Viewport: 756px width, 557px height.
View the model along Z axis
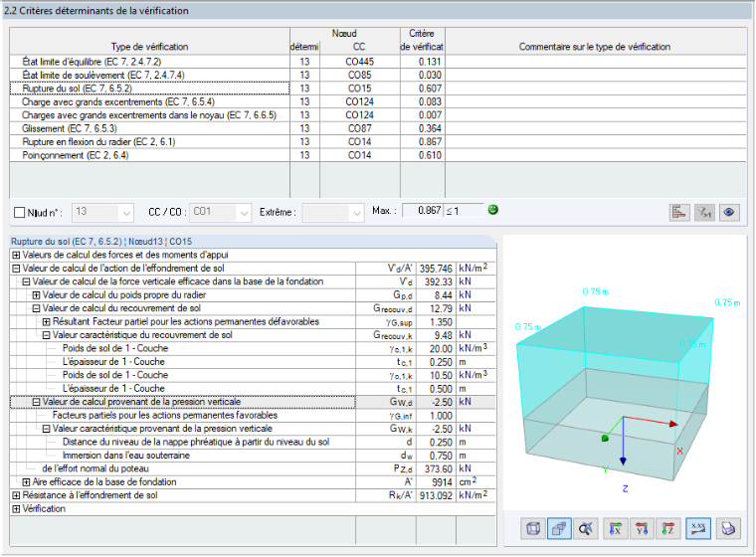tap(668, 528)
